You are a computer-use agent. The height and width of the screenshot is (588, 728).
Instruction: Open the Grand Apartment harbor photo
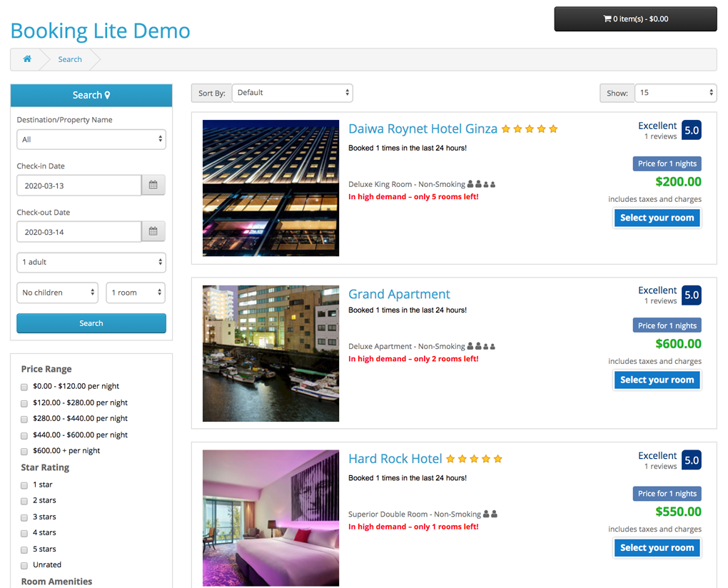click(x=271, y=353)
